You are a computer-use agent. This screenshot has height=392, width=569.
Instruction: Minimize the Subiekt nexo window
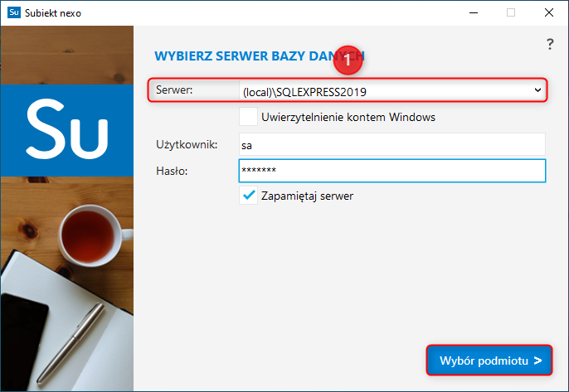(x=474, y=12)
